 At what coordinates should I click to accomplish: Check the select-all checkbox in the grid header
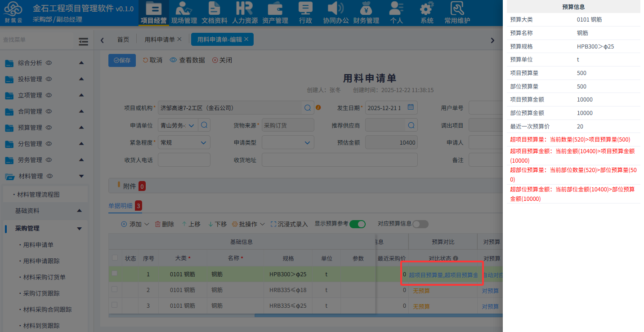[x=115, y=258]
